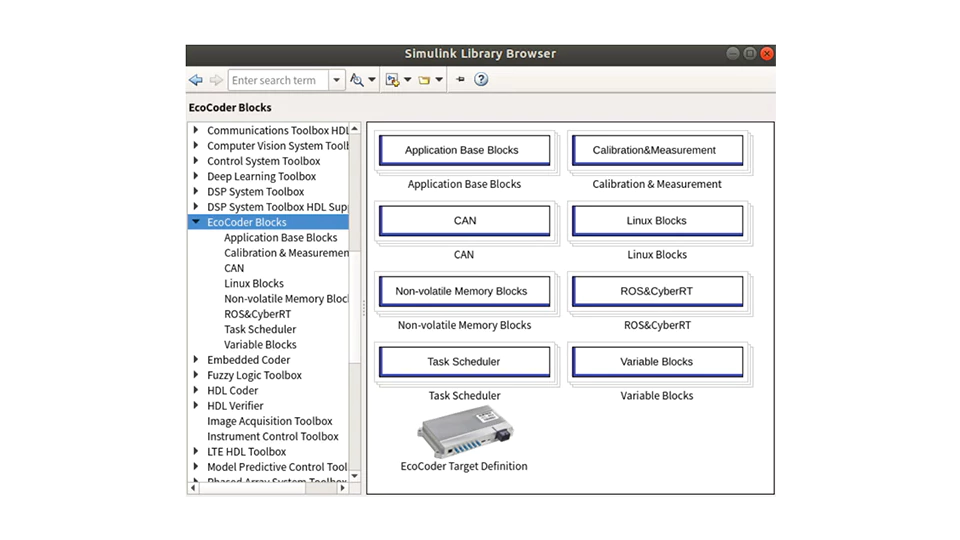Click the Variable Blocks library block
The image size is (960, 540).
658,362
